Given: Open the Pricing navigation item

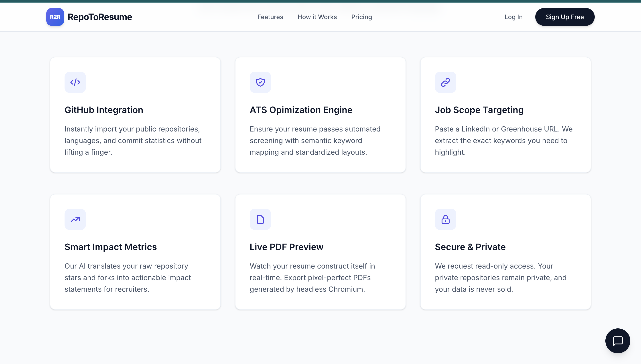Looking at the screenshot, I should 361,17.
